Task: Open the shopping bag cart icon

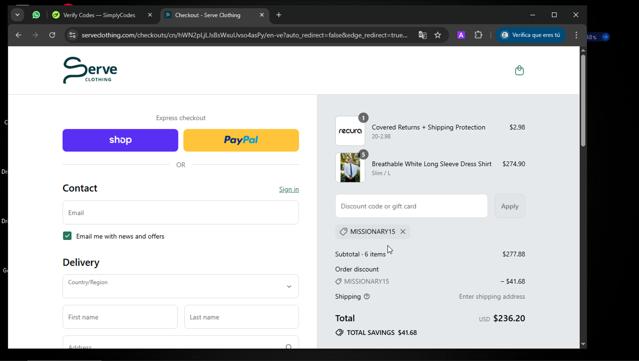Action: (x=519, y=70)
